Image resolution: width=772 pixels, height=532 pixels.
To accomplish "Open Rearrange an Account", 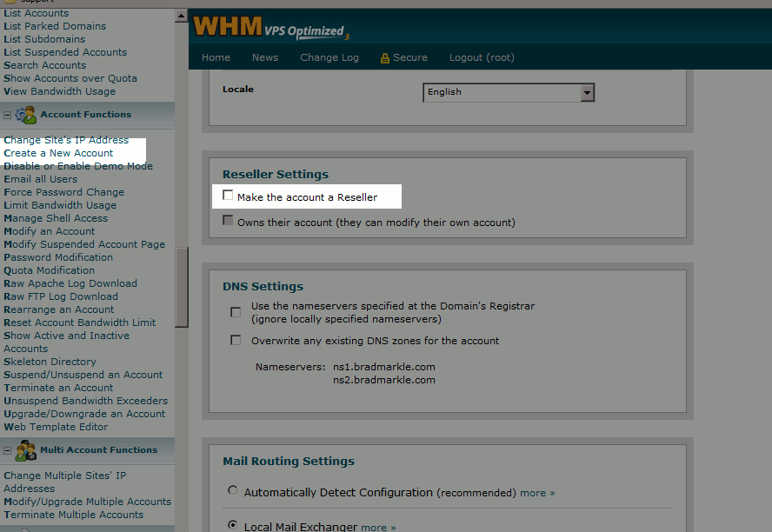I will tap(58, 309).
